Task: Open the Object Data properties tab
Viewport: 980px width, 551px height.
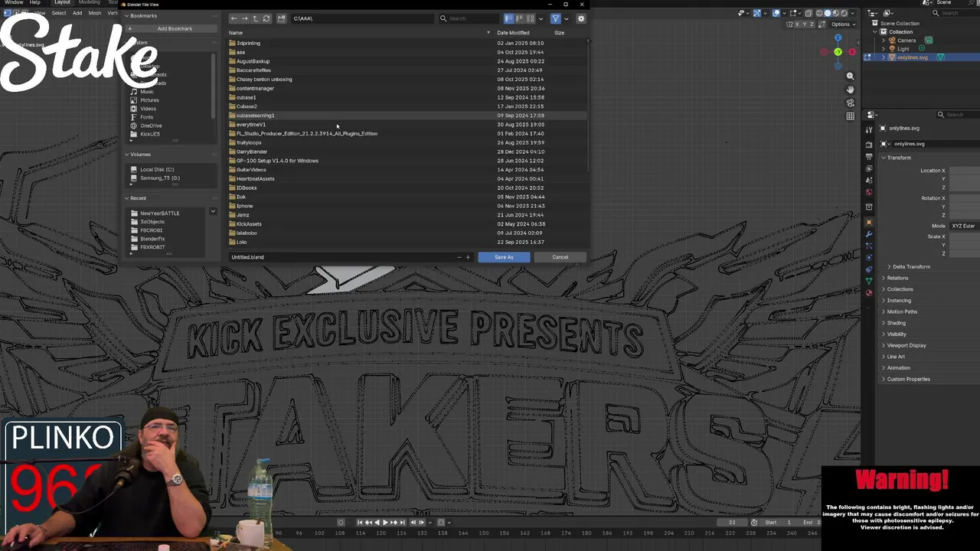Action: click(869, 281)
